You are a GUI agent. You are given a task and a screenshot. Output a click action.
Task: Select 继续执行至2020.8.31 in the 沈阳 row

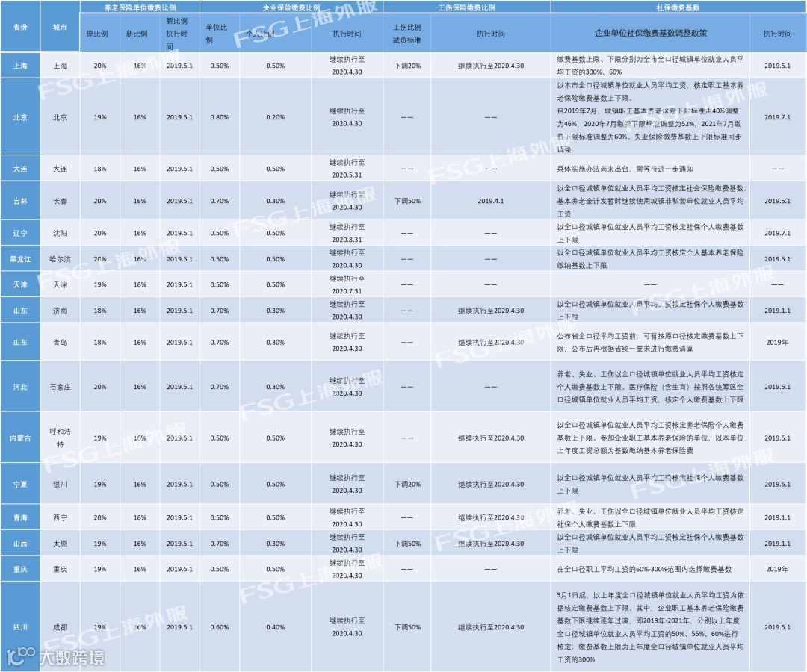[x=347, y=233]
